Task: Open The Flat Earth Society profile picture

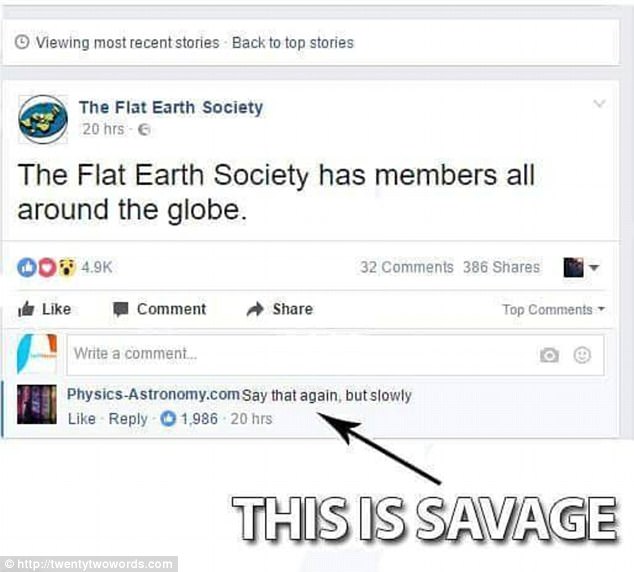Action: click(x=43, y=119)
